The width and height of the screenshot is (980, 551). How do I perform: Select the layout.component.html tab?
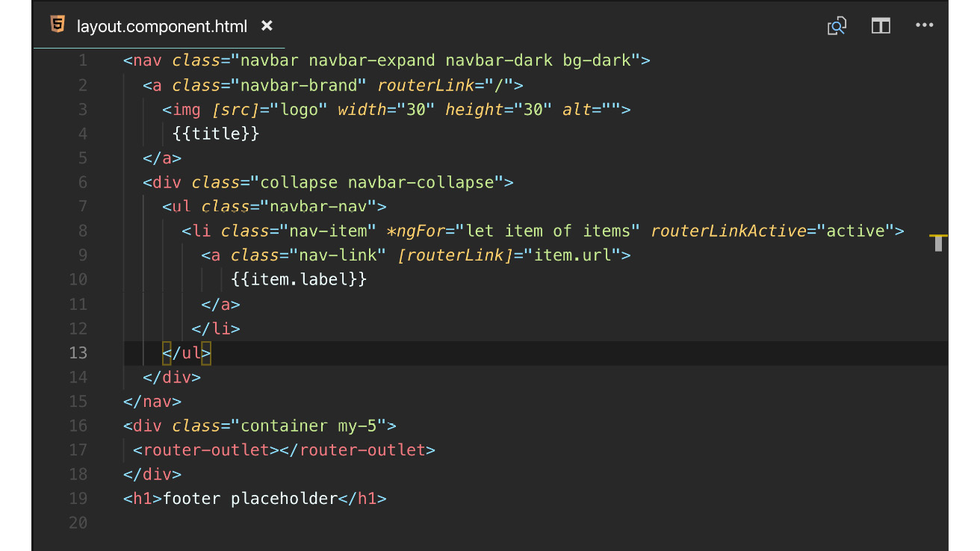[161, 26]
